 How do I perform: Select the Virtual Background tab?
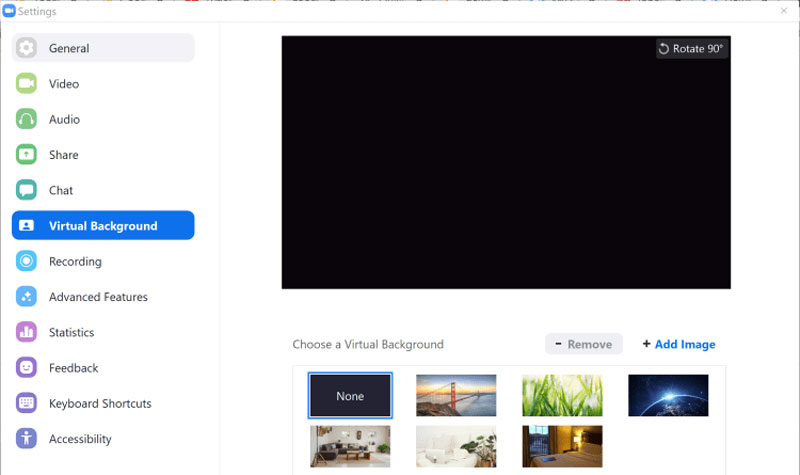pos(103,226)
